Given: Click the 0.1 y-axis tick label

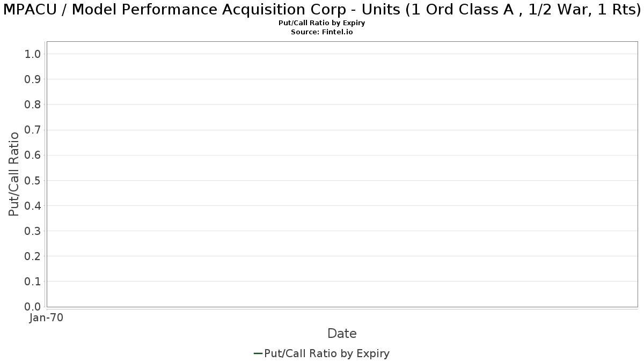Looking at the screenshot, I should coord(33,282).
